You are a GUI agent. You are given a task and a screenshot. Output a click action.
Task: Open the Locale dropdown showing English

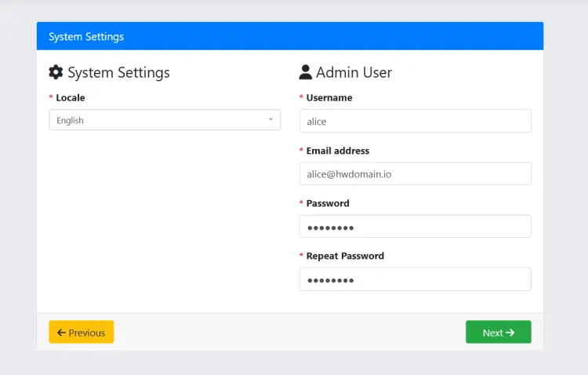[157, 120]
